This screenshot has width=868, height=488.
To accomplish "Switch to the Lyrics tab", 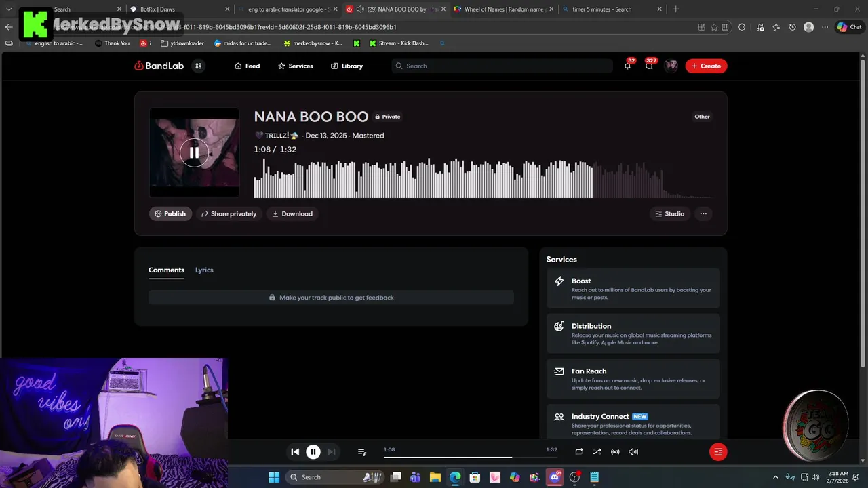I will point(204,270).
